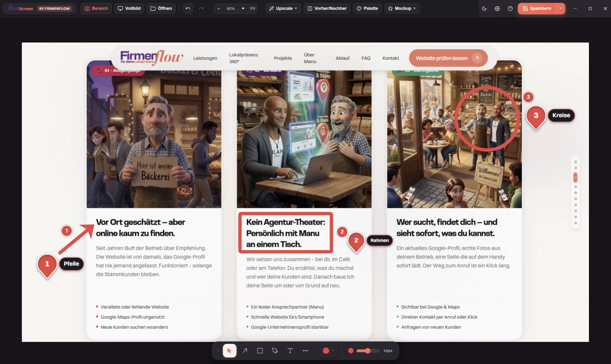Open the Upscale dropdown

[x=283, y=8]
